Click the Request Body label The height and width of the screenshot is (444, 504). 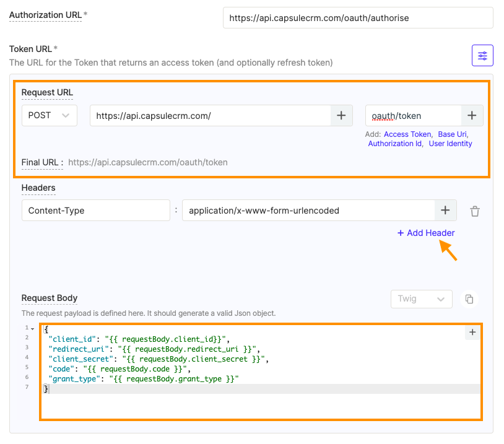50,298
